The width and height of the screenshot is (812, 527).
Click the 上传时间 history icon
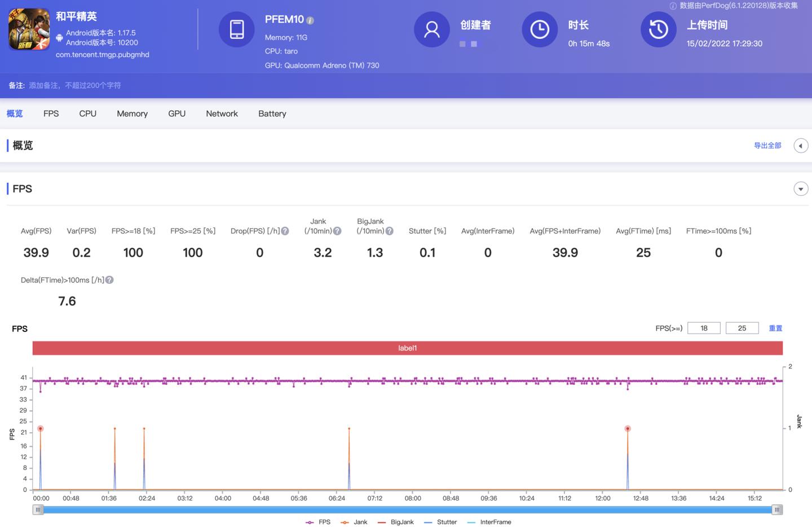pos(658,29)
